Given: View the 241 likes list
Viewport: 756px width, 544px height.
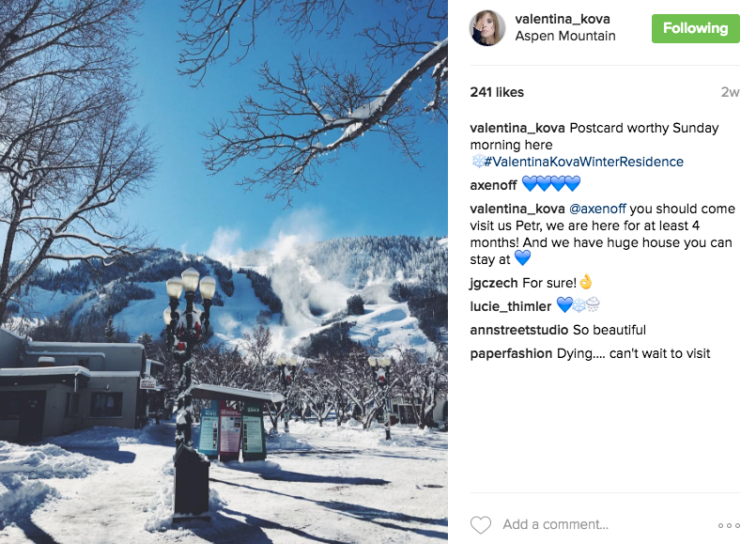Looking at the screenshot, I should coord(497,92).
